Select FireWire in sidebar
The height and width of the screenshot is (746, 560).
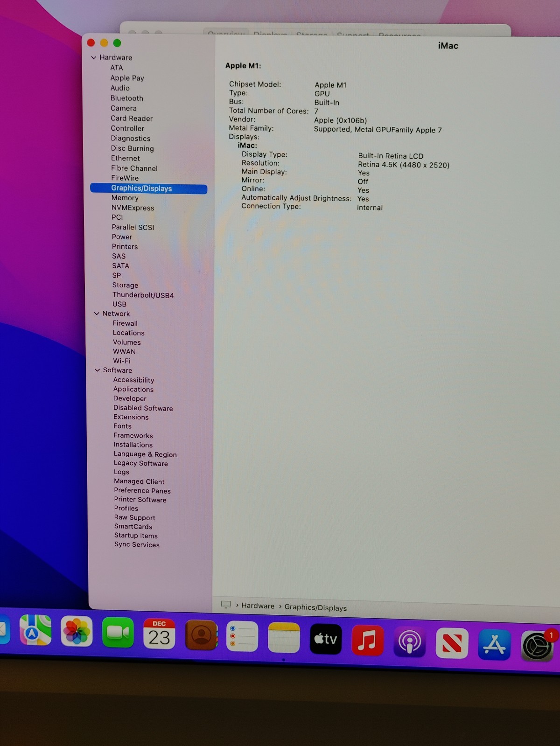point(125,178)
